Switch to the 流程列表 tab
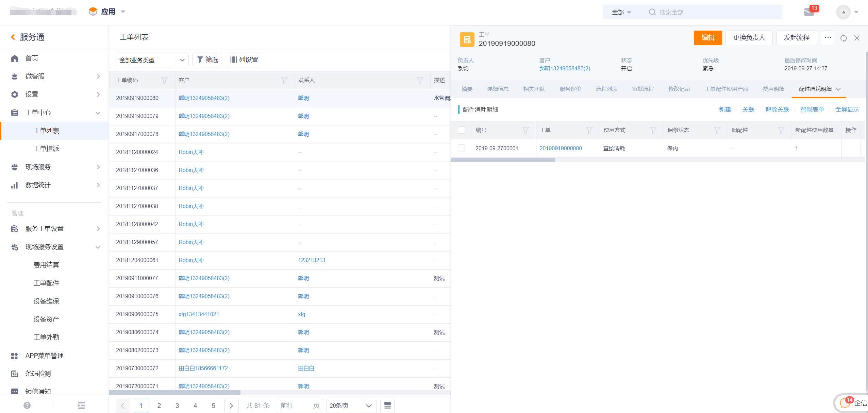Screen dimensions: 868x413 point(607,89)
